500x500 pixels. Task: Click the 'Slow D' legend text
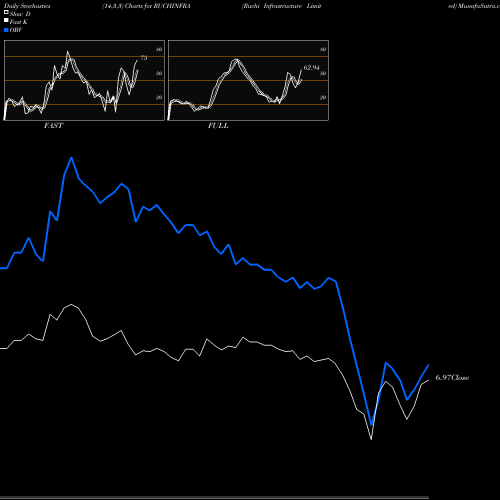point(20,14)
